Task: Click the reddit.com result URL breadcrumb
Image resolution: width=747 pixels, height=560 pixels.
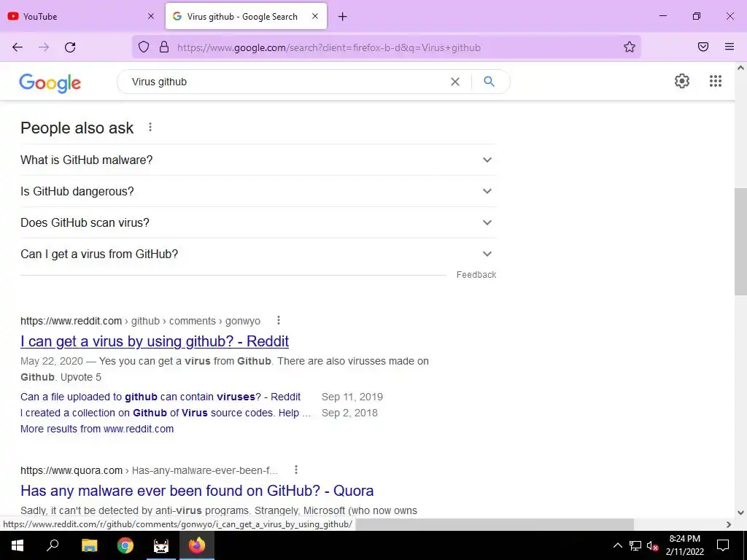Action: pyautogui.click(x=141, y=321)
